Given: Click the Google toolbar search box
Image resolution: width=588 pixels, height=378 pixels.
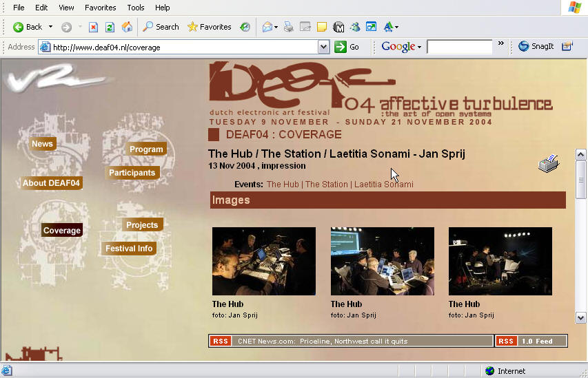Looking at the screenshot, I should point(459,47).
